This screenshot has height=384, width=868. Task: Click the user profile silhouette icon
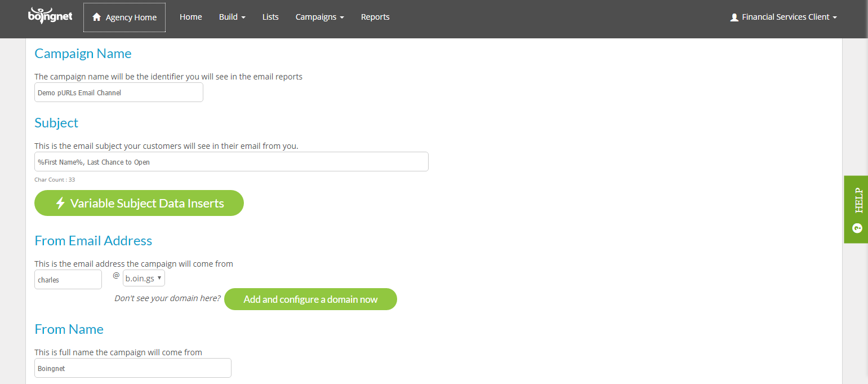[734, 17]
